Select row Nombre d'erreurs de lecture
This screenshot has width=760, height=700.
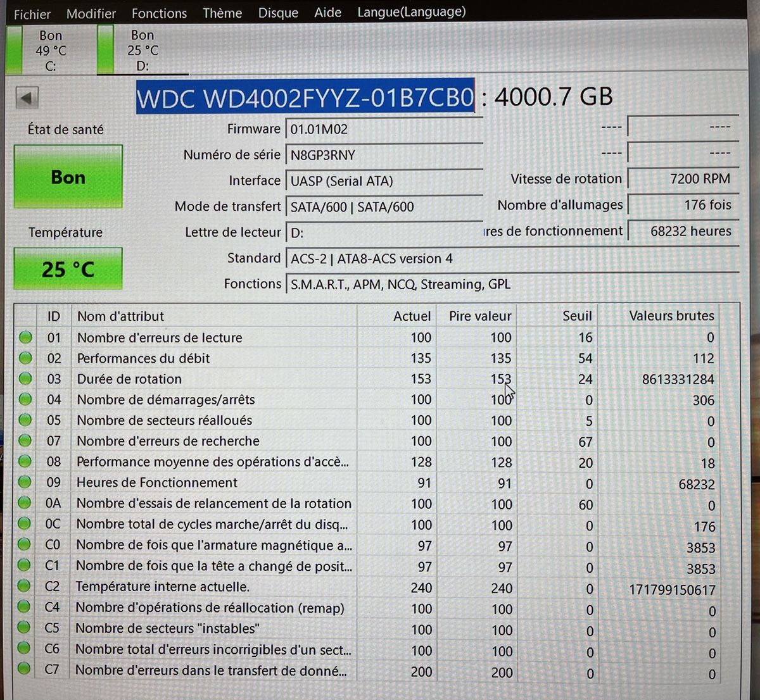coord(367,337)
